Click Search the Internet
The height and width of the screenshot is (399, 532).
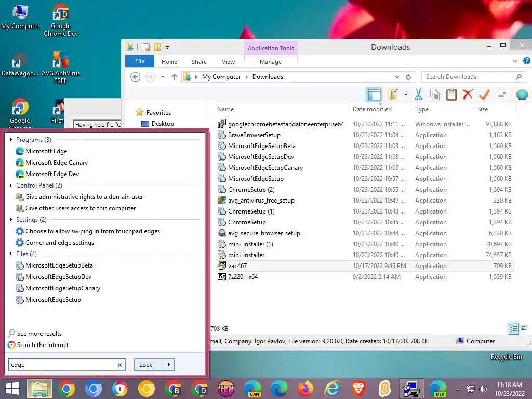43,345
